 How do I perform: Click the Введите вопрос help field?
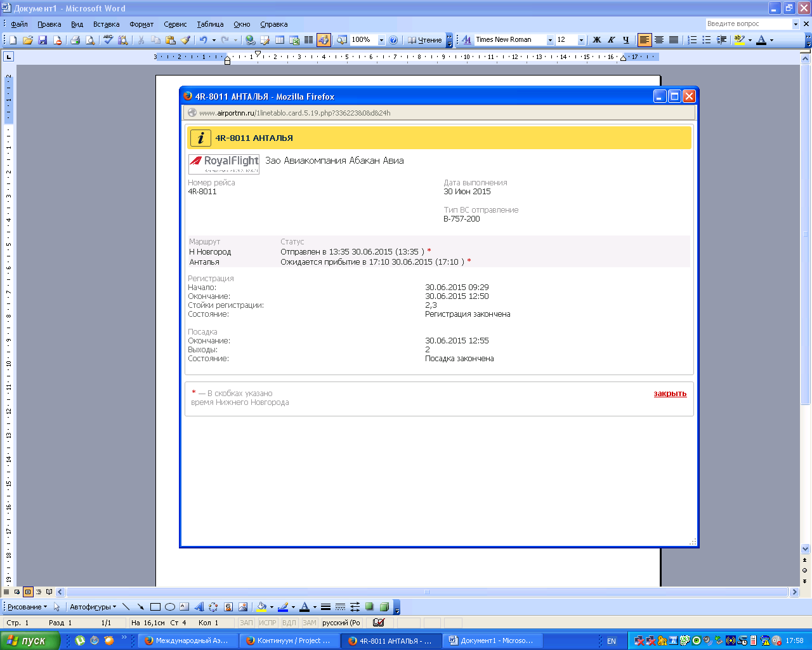coord(749,23)
